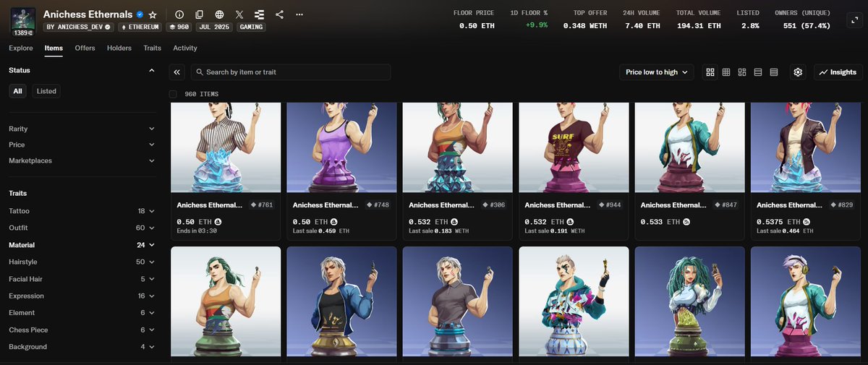This screenshot has width=868, height=365.
Task: Open the Insights panel button
Action: tap(838, 72)
